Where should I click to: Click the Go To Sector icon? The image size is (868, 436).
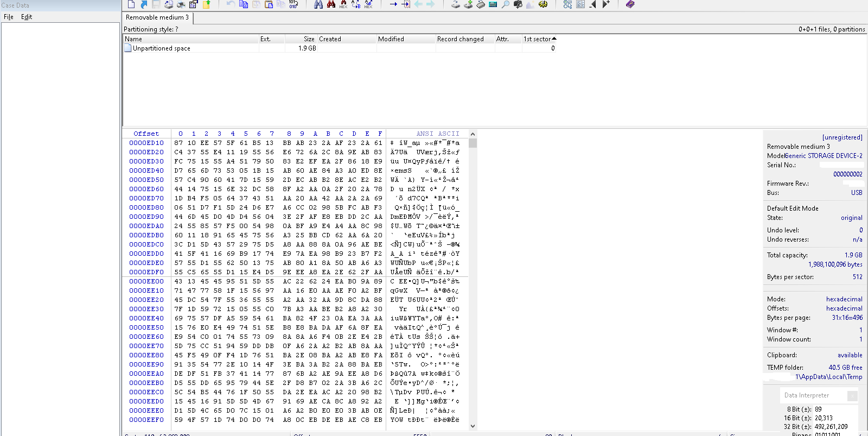405,4
